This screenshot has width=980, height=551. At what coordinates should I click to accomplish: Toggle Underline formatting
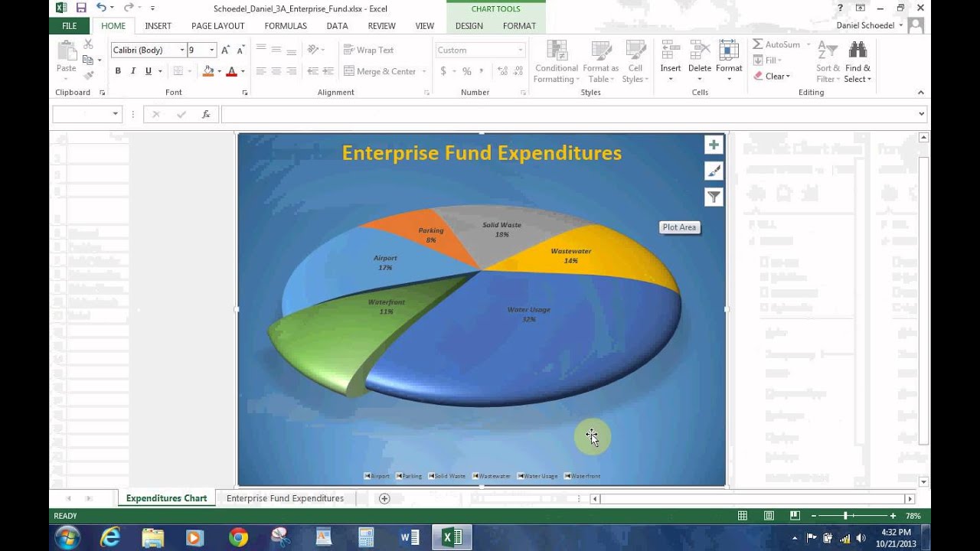pos(148,71)
